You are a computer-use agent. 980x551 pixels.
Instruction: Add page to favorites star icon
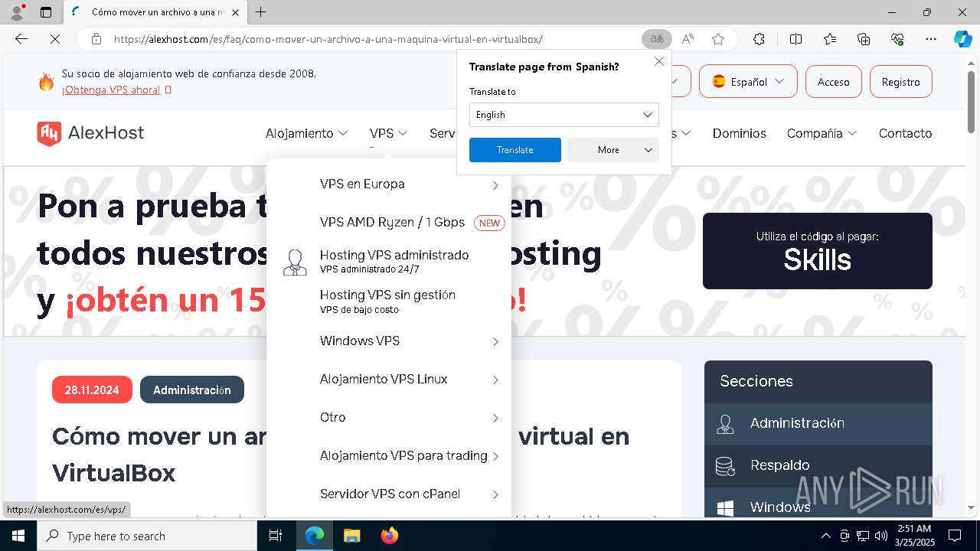717,39
